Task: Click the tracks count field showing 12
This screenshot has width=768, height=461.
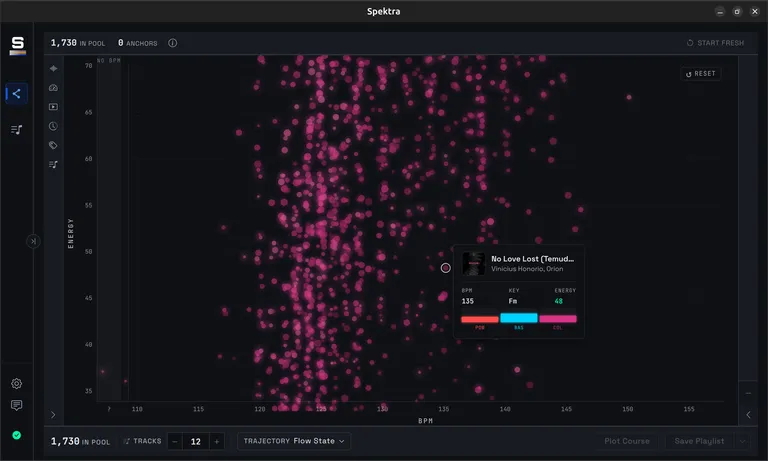Action: tap(195, 441)
